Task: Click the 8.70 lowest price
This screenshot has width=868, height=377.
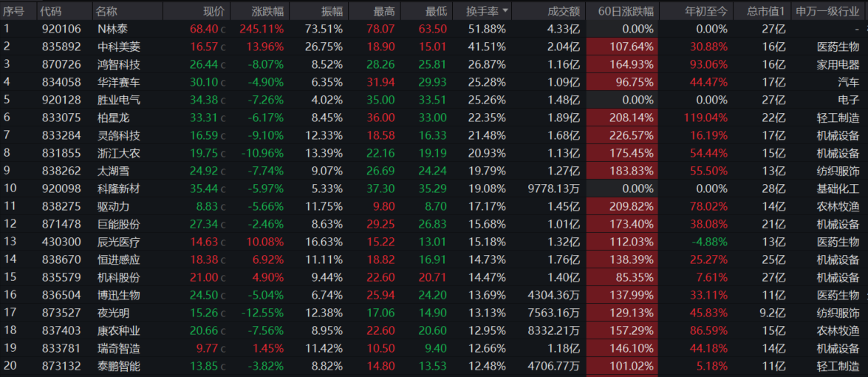Action: (x=435, y=206)
